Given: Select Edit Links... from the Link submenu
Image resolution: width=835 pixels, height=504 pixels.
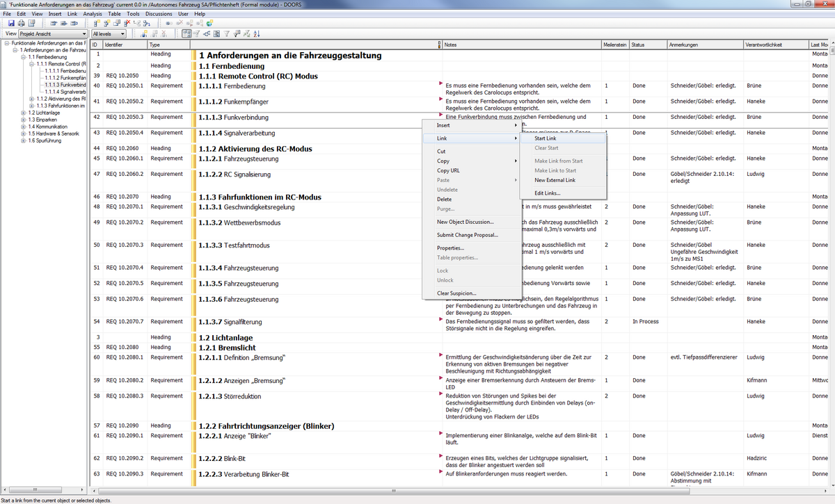Looking at the screenshot, I should pos(547,193).
